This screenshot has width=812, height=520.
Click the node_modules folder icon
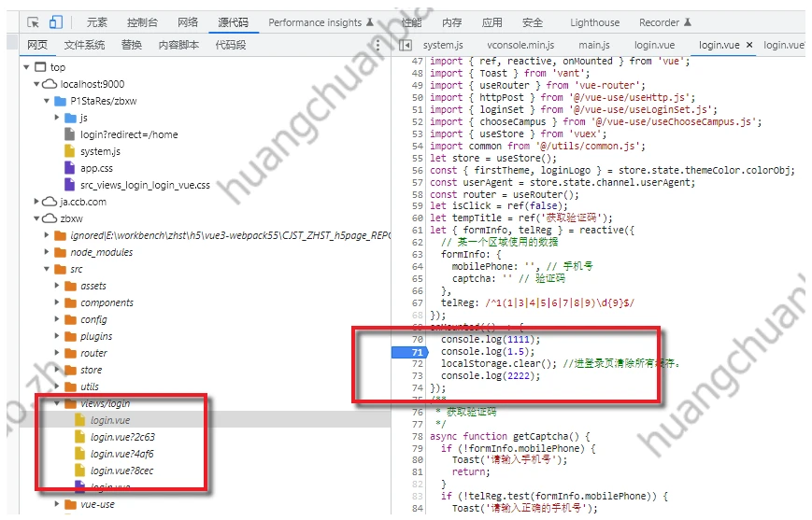60,252
